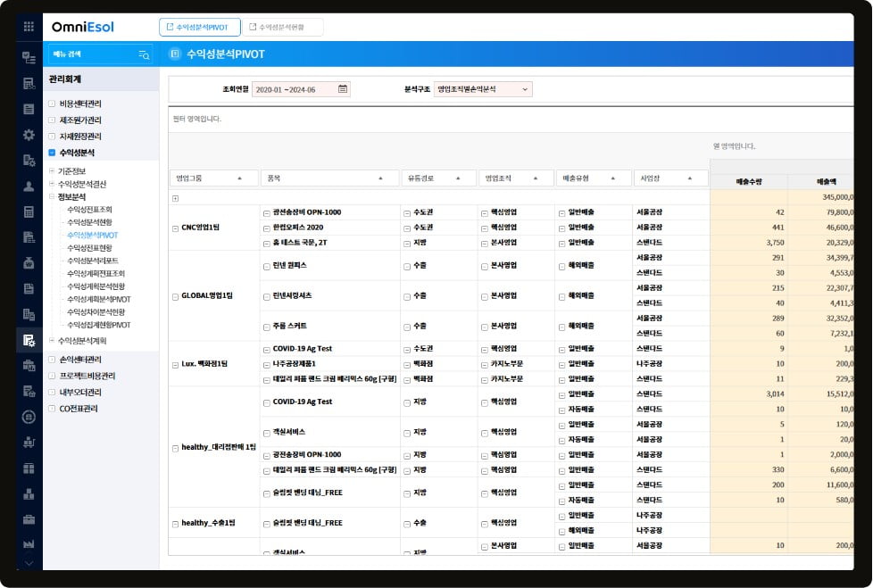The height and width of the screenshot is (588, 873).
Task: Collapse the 정보분석 tree node
Action: (51, 196)
